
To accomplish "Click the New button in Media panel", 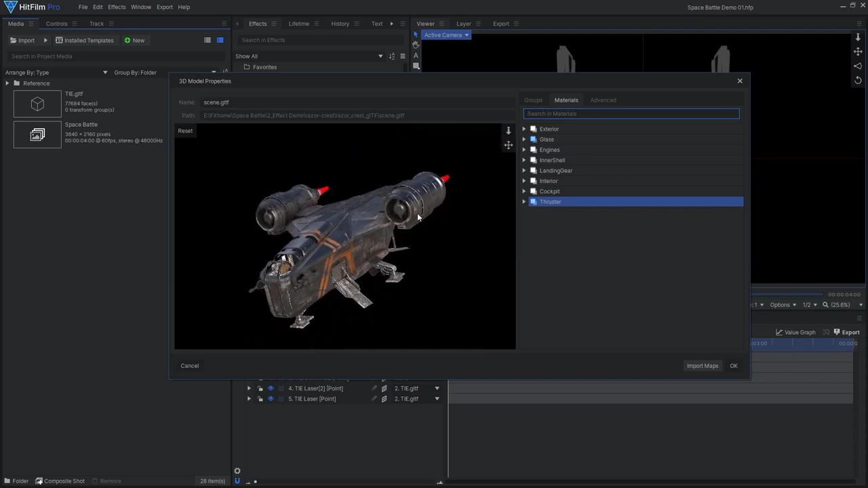I will coord(134,40).
